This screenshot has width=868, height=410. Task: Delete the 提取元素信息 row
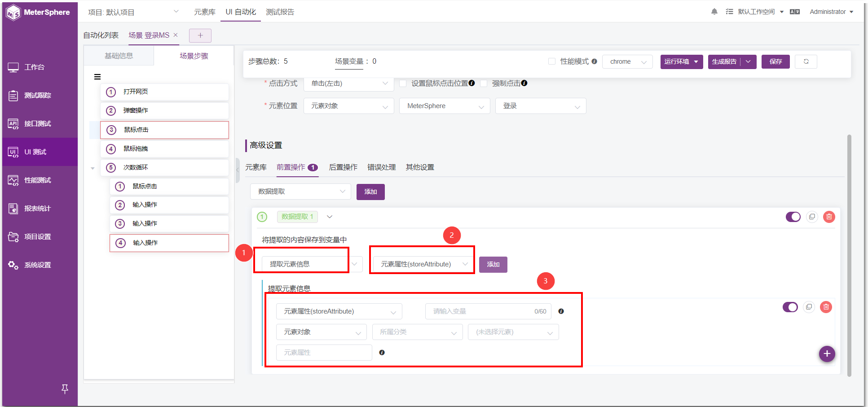tap(826, 307)
